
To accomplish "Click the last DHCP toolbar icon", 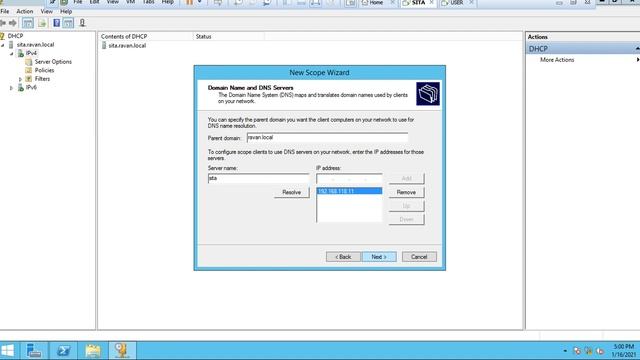I will tap(82, 23).
